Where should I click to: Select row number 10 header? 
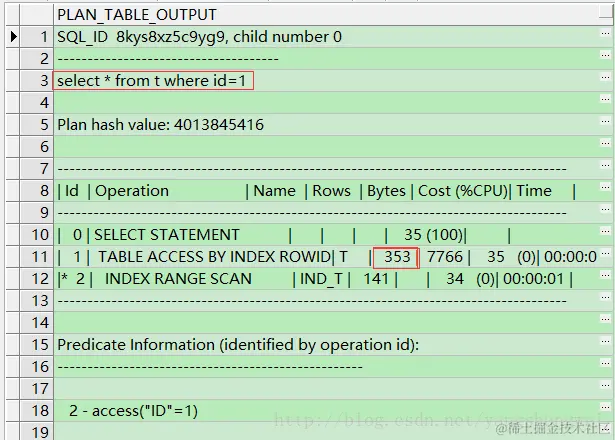point(36,235)
